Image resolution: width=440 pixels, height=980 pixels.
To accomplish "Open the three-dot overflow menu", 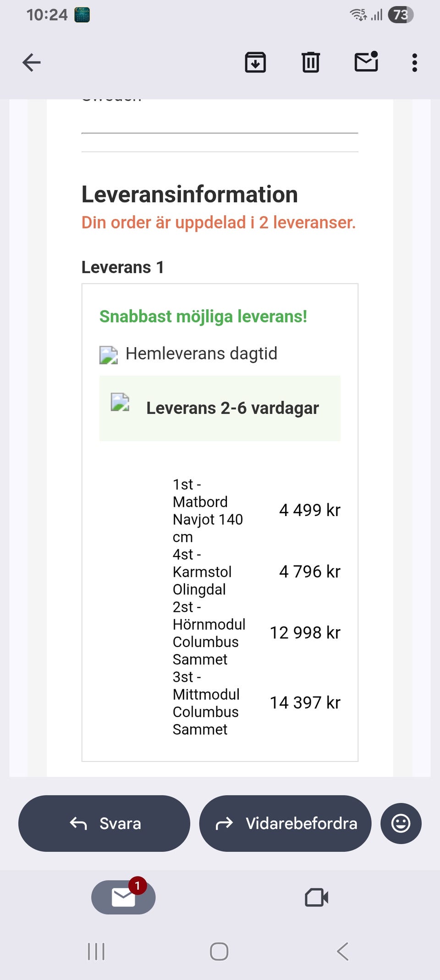I will (414, 62).
